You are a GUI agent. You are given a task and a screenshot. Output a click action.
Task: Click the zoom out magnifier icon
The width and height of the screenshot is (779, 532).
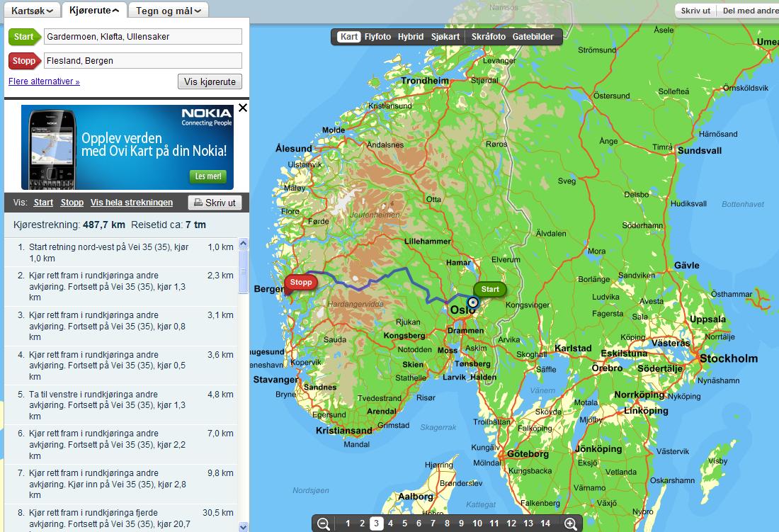pyautogui.click(x=324, y=523)
